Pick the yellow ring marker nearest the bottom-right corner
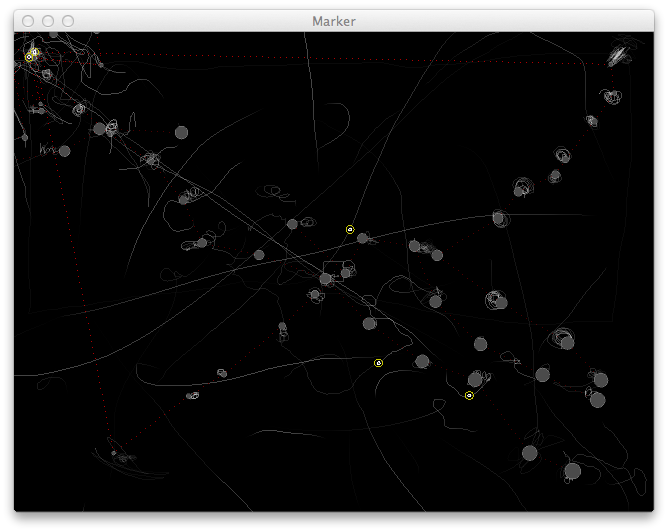 point(469,396)
